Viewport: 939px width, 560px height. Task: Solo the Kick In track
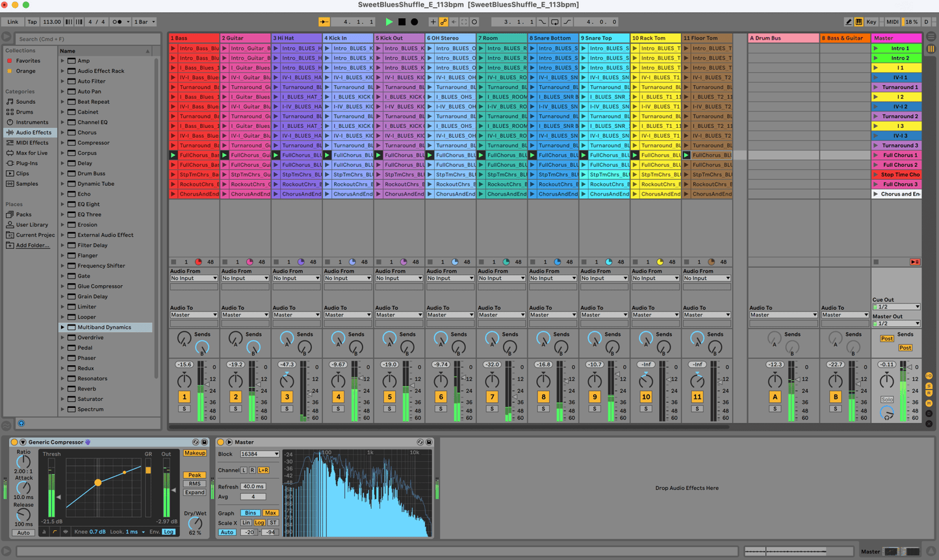(x=338, y=409)
